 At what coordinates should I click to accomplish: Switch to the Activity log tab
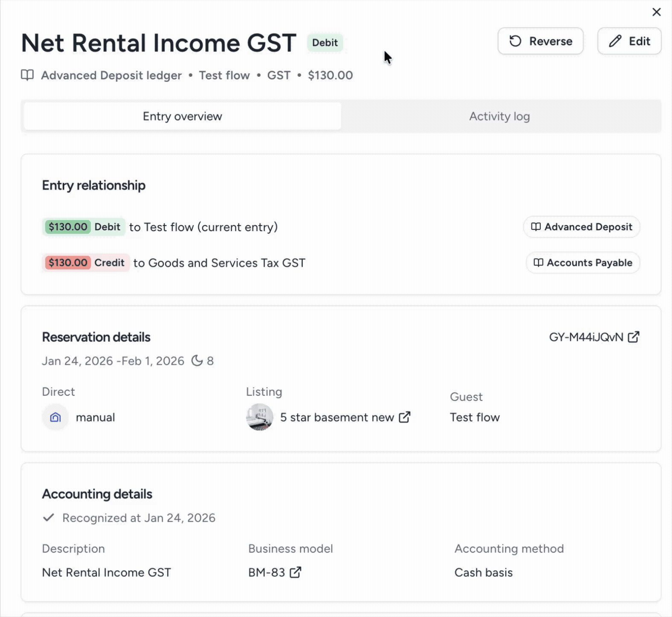[499, 116]
